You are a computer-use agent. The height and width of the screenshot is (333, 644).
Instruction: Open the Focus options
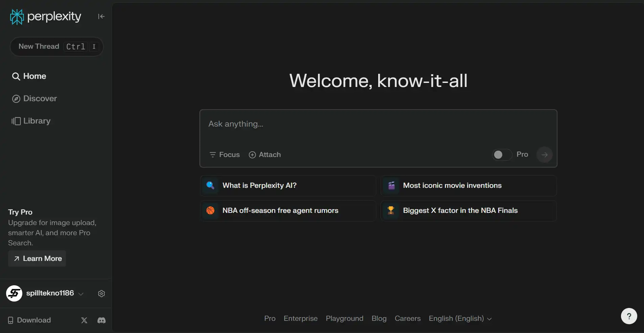click(x=225, y=155)
